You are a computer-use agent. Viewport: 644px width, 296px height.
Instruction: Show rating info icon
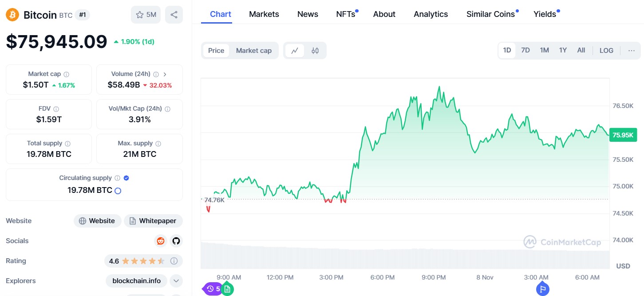click(x=174, y=261)
